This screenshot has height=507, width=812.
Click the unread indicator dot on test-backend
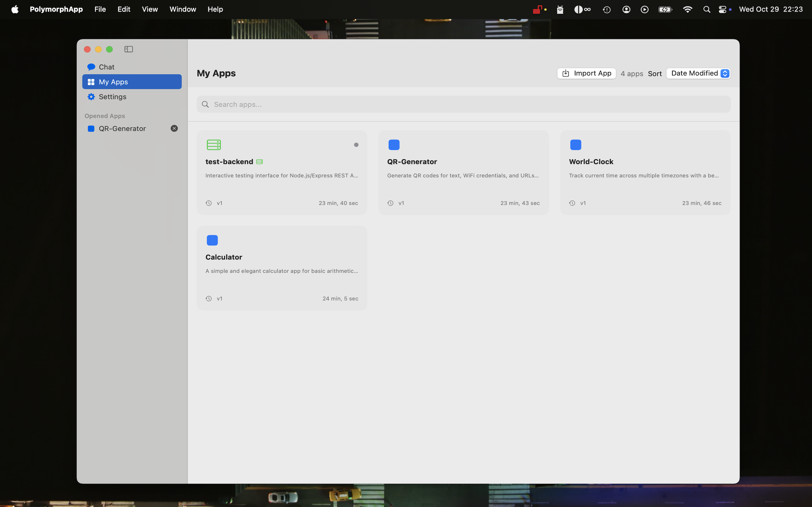point(356,144)
